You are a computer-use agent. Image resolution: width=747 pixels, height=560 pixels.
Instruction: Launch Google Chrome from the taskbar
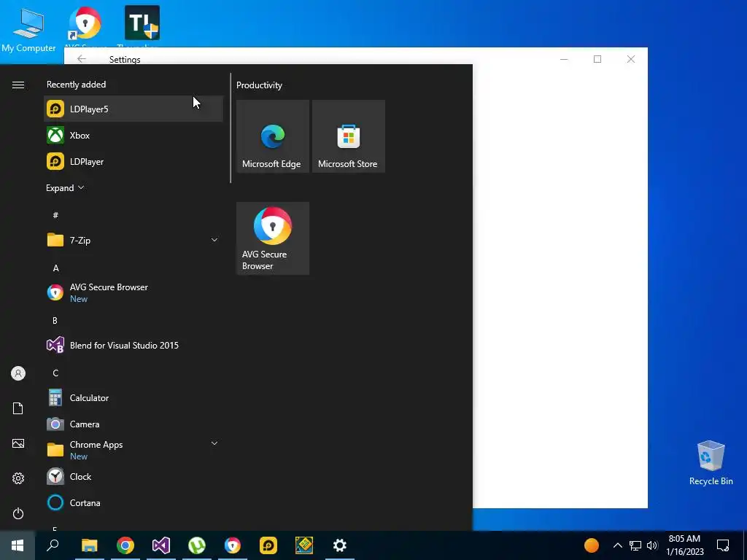point(125,545)
